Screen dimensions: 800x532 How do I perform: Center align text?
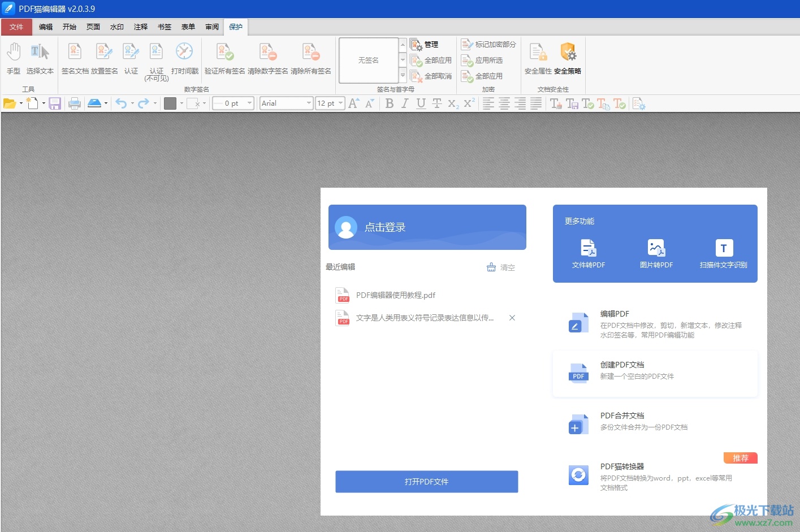click(504, 103)
